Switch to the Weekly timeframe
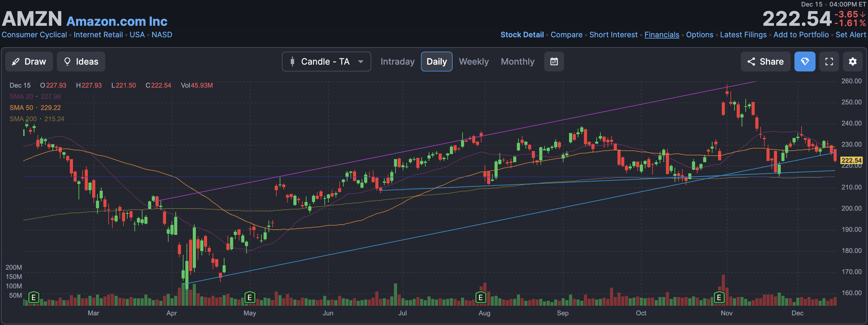The height and width of the screenshot is (325, 868). (x=473, y=61)
